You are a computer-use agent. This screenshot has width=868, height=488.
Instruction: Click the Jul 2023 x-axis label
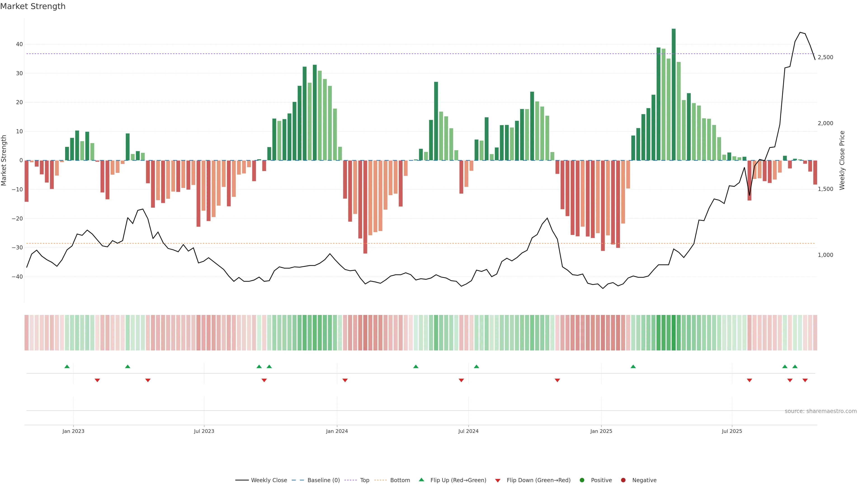click(204, 431)
